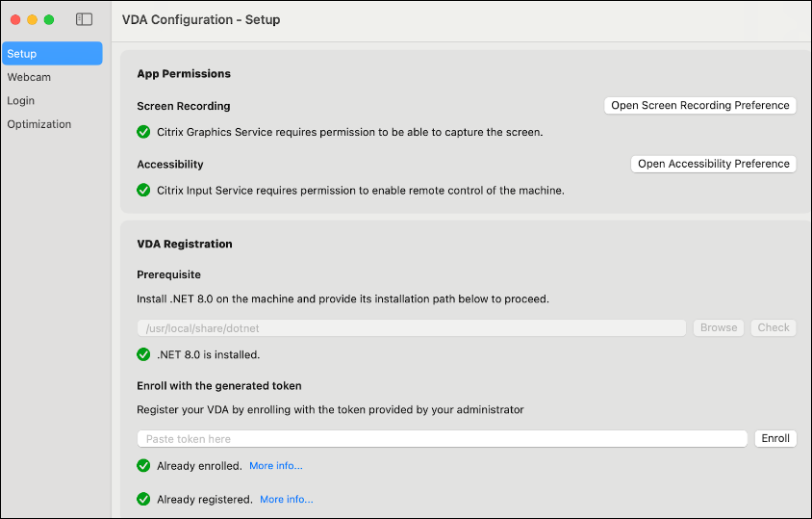Click the green check beside Screen Recording status
The image size is (812, 519).
[x=143, y=132]
